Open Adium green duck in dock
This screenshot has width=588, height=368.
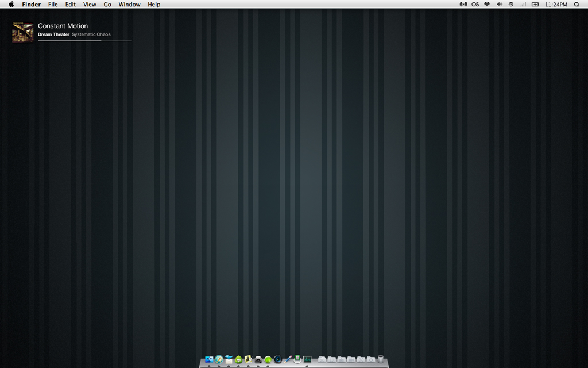238,359
